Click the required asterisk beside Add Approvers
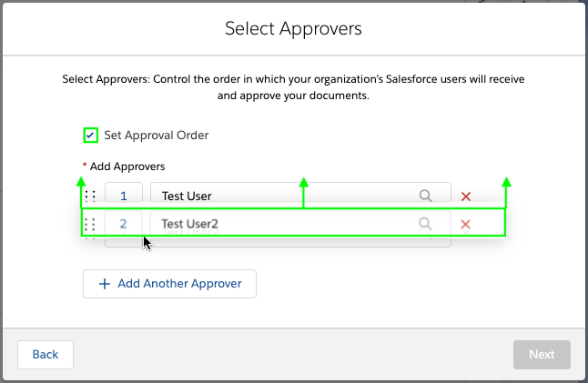The width and height of the screenshot is (588, 383). pos(85,166)
